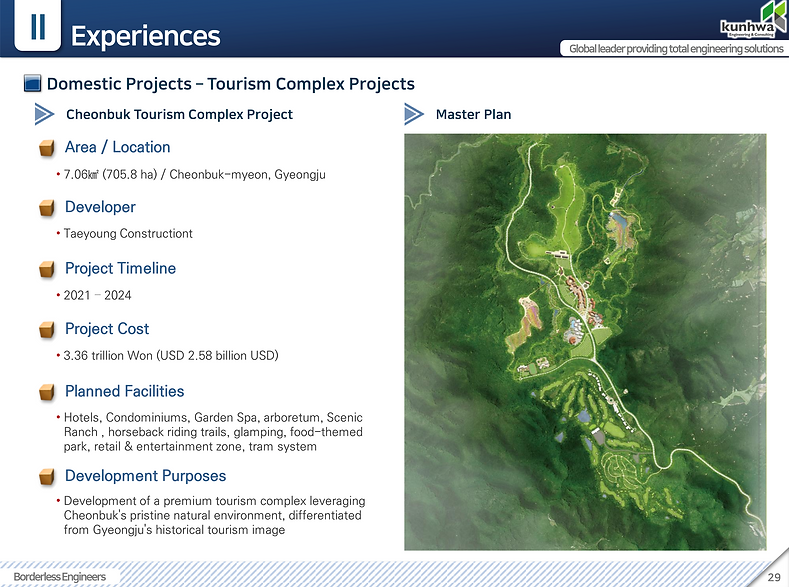Select the Experiences title heading
Screen dimensions: 789x587
coord(145,36)
